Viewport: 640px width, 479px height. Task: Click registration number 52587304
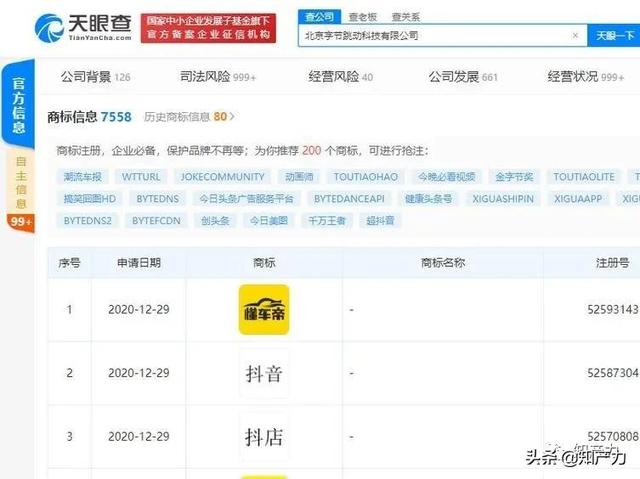pos(613,373)
